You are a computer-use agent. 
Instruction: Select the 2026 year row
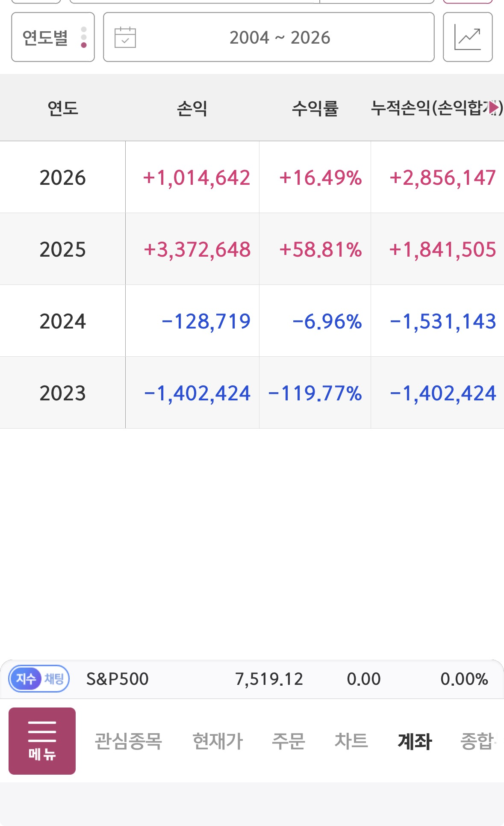252,177
